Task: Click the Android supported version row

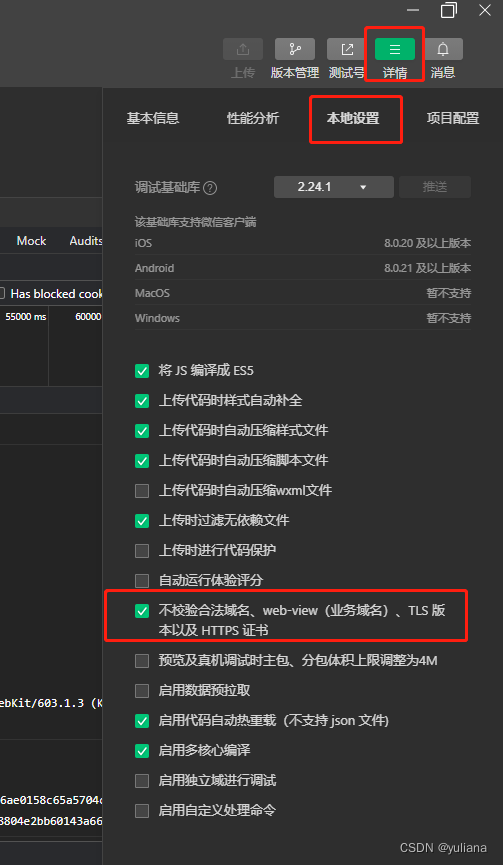Action: pos(303,268)
